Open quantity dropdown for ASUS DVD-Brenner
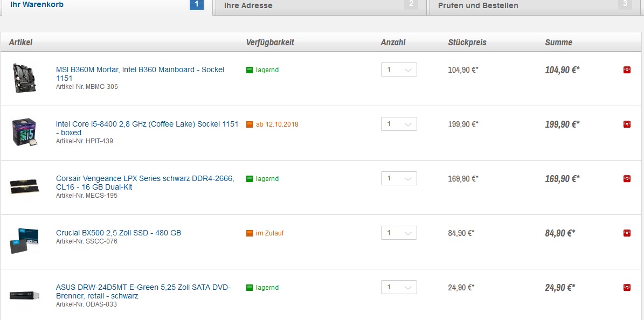 [399, 287]
